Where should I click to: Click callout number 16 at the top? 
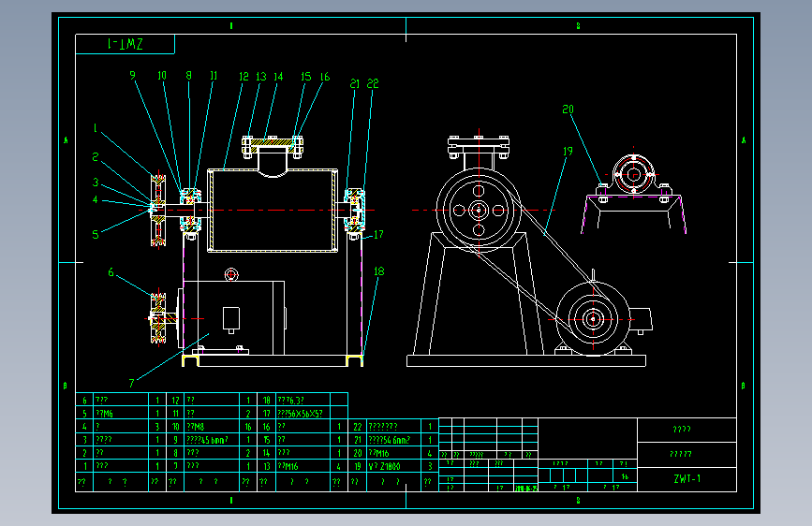click(x=325, y=77)
